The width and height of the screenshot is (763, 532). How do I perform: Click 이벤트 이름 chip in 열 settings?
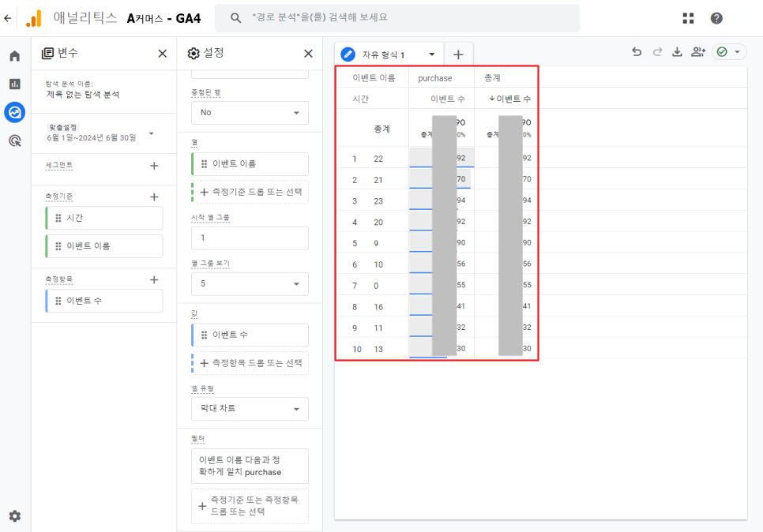[250, 164]
